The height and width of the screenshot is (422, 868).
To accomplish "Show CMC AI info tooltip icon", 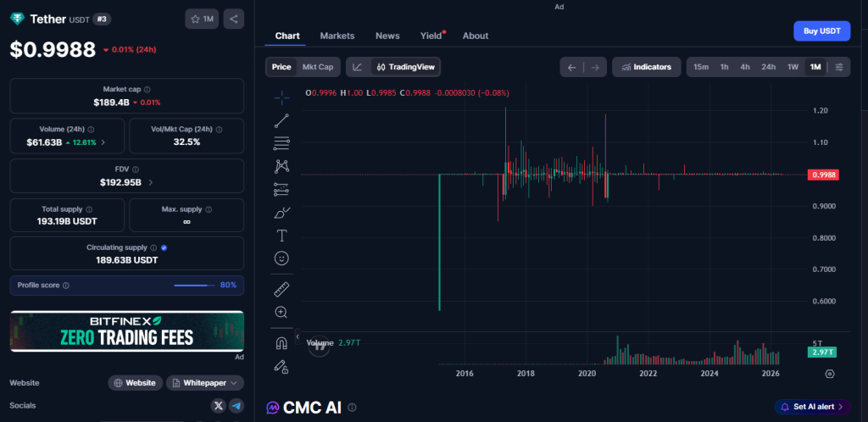I will (352, 408).
